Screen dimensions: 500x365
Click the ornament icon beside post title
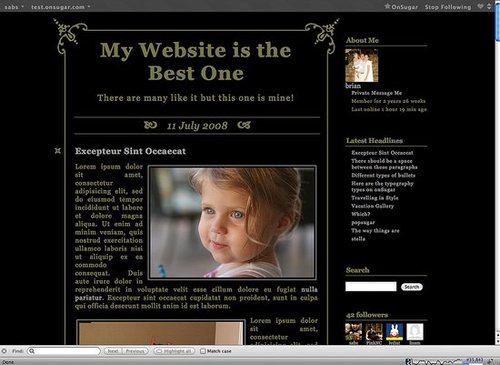(58, 151)
